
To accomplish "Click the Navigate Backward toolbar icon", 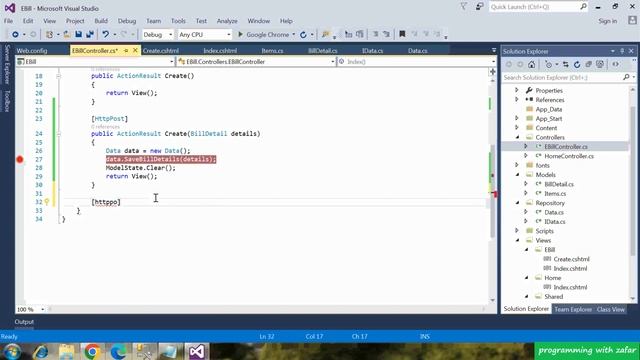I will coord(15,35).
